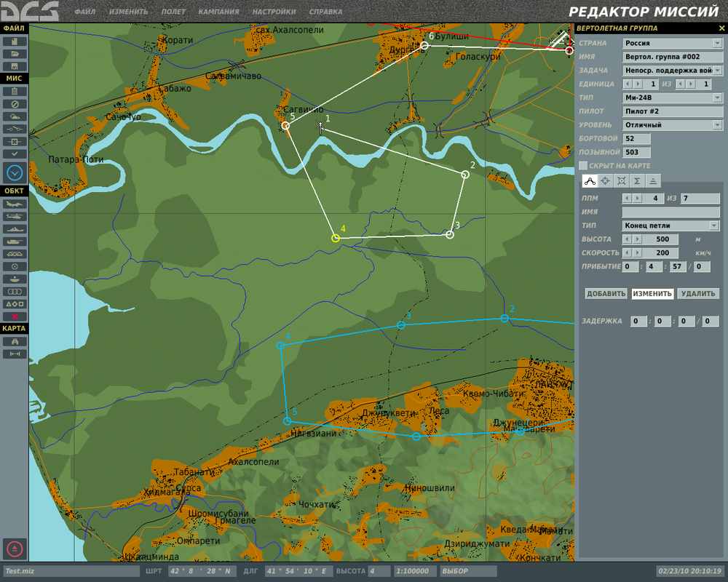The height and width of the screenshot is (582, 728).
Task: Toggle the СКРЫТ НА КАРТЕ checkbox
Action: (x=583, y=166)
